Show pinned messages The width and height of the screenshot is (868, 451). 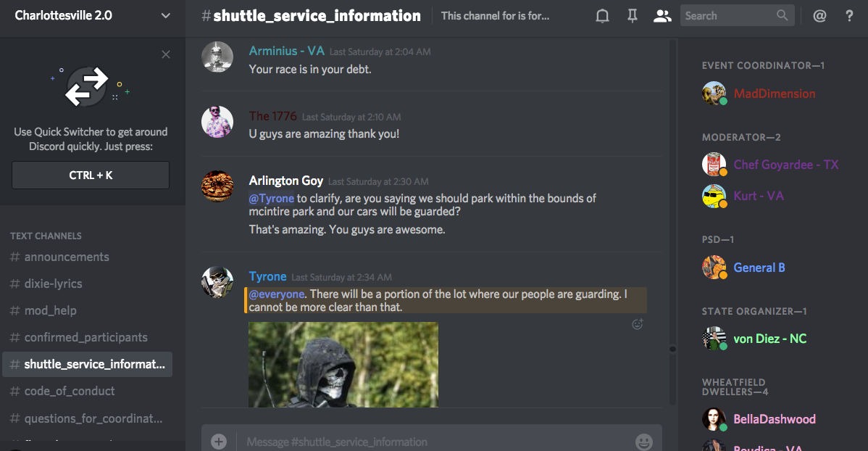click(633, 16)
